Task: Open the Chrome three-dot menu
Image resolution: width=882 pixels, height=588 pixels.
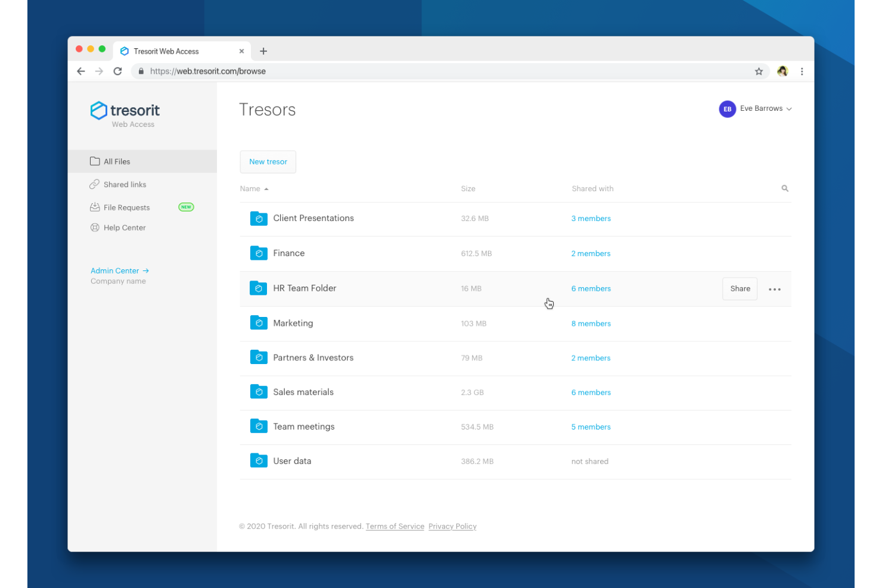Action: click(802, 71)
